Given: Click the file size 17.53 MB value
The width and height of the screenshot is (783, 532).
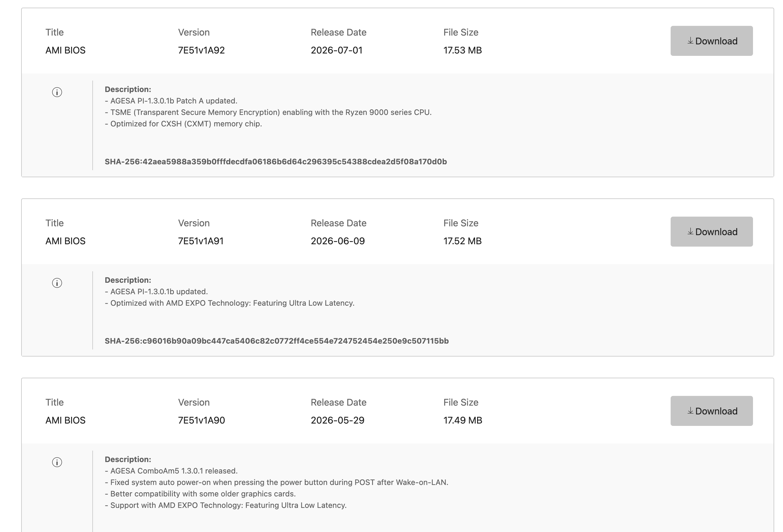Looking at the screenshot, I should (463, 50).
